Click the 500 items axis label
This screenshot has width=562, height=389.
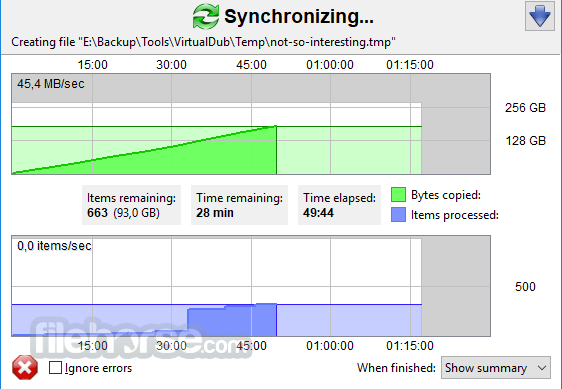[x=525, y=286]
